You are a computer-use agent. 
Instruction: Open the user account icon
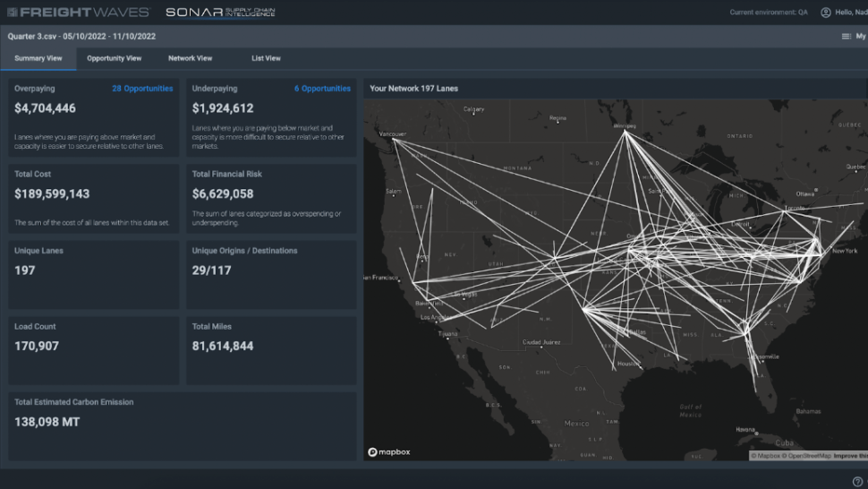point(825,13)
